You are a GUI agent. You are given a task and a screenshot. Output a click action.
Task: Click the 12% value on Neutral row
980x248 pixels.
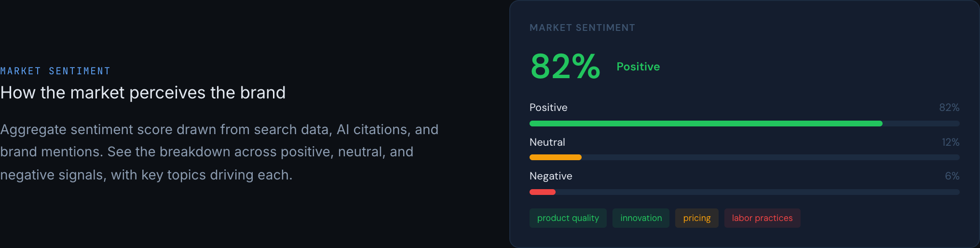tap(950, 142)
